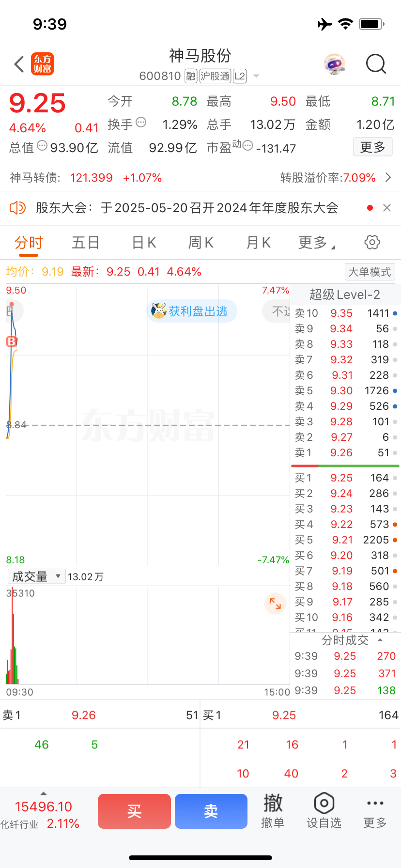401x868 pixels.
Task: Select the 分时 tab
Action: (x=29, y=243)
